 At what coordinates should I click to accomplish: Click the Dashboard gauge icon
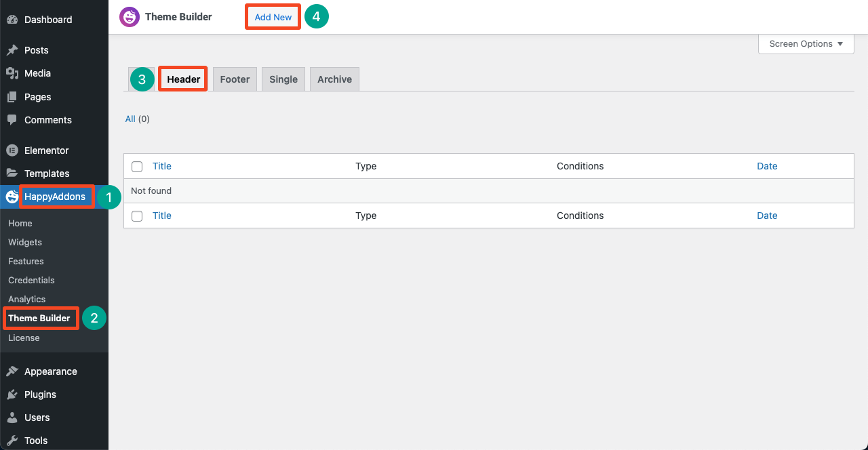(12, 20)
